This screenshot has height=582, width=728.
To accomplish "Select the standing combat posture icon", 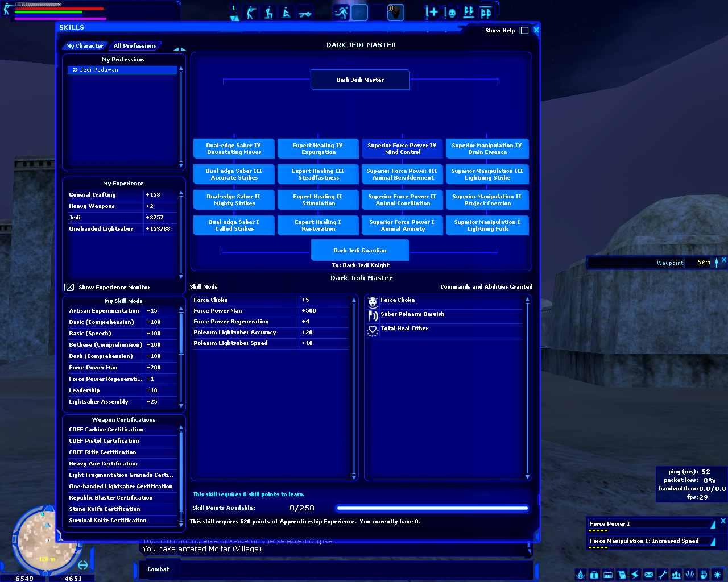I will coord(251,13).
